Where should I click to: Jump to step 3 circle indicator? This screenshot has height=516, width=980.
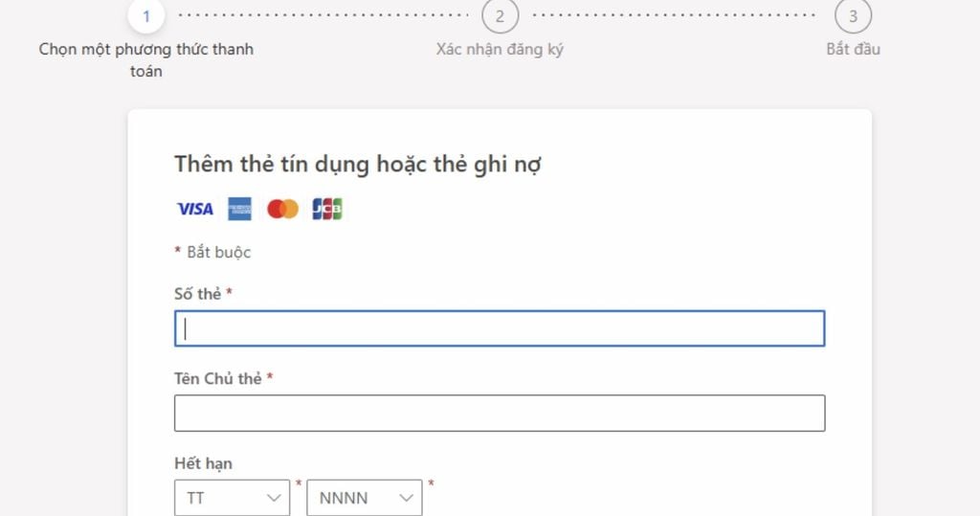[853, 16]
